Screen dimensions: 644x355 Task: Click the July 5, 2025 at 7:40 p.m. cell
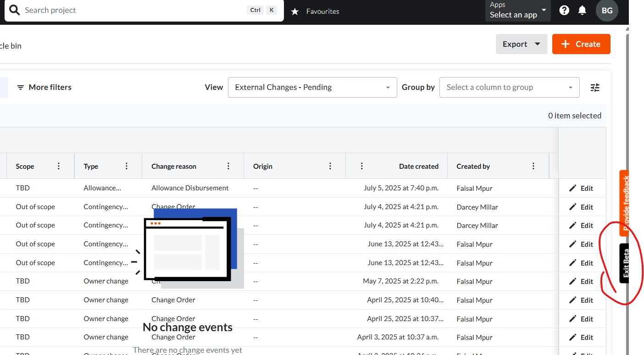point(401,188)
